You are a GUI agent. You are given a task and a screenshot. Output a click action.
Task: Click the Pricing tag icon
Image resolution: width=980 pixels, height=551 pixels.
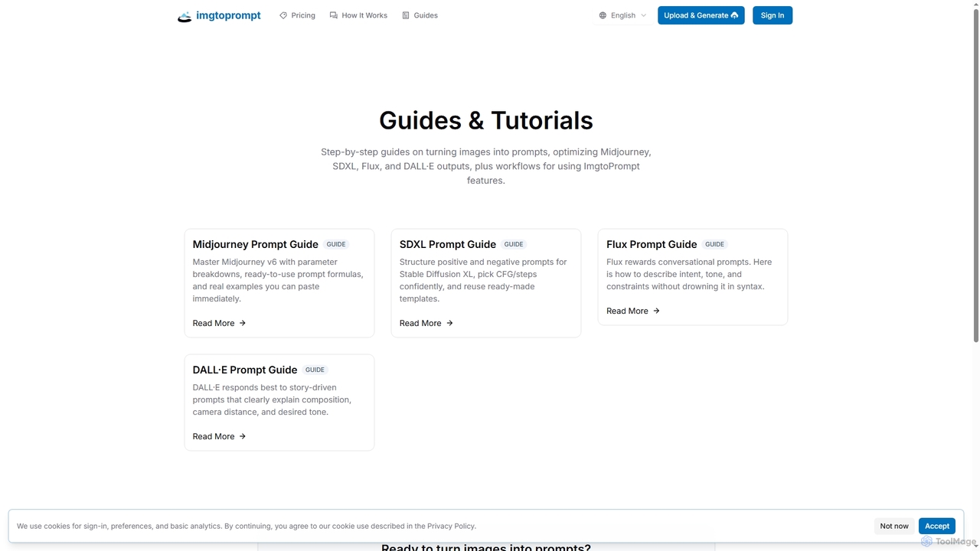point(283,15)
